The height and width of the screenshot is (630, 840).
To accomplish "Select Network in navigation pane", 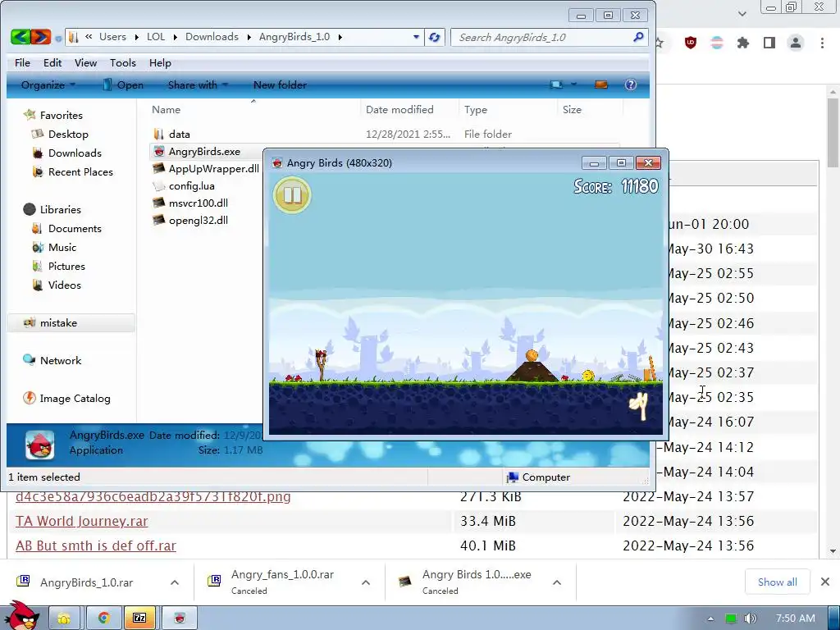I will tap(61, 361).
